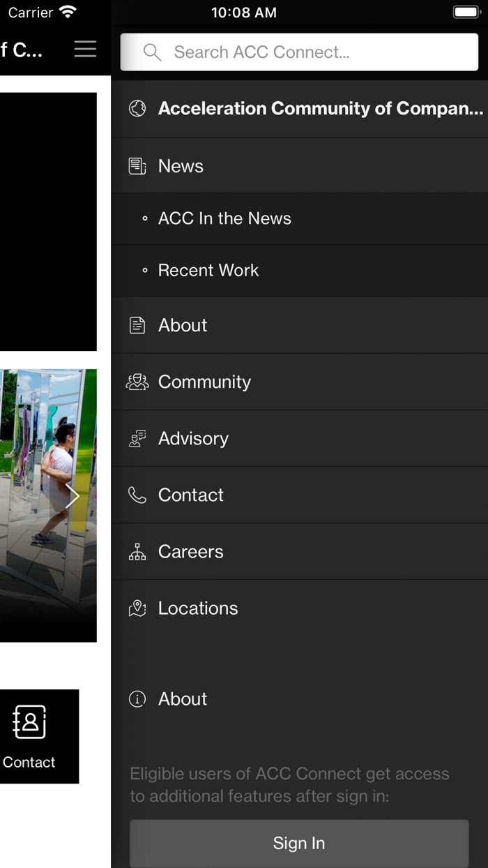This screenshot has width=488, height=868.
Task: Click the News article icon
Action: pyautogui.click(x=137, y=165)
